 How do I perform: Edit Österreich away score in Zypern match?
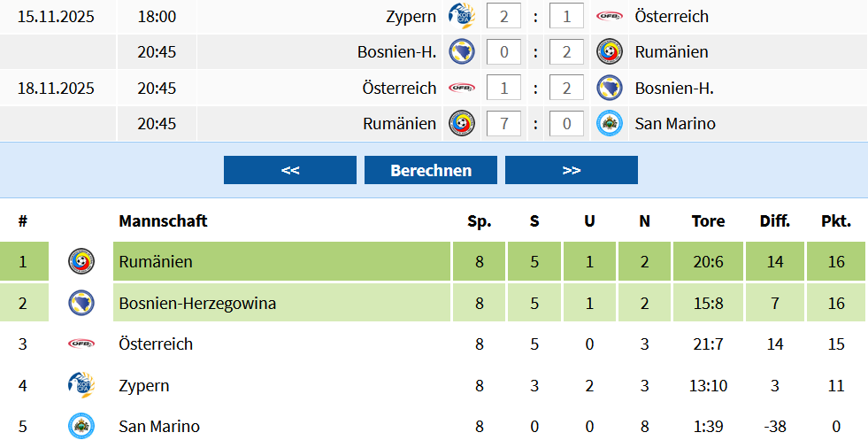click(566, 16)
